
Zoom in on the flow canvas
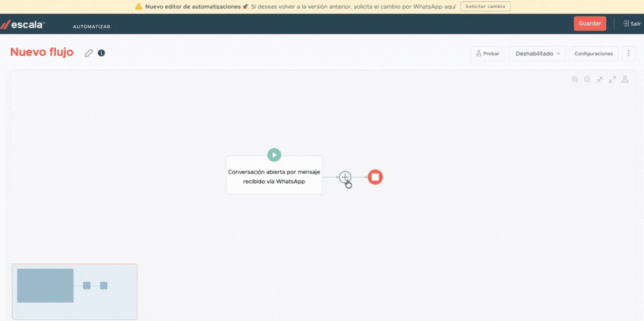pos(574,79)
